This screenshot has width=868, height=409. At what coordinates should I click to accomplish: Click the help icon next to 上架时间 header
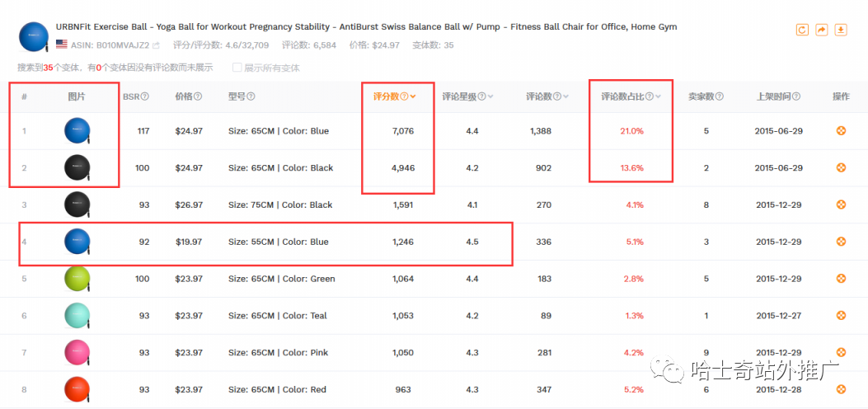(x=796, y=96)
